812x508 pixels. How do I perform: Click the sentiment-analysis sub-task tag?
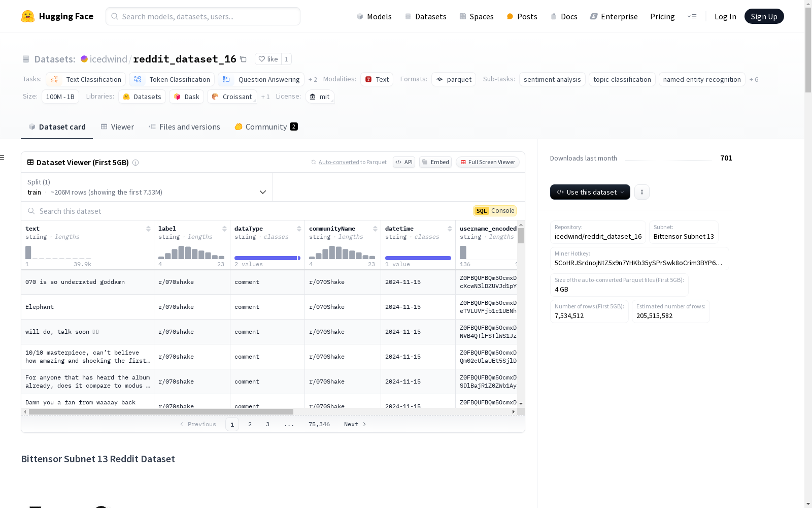coord(552,80)
